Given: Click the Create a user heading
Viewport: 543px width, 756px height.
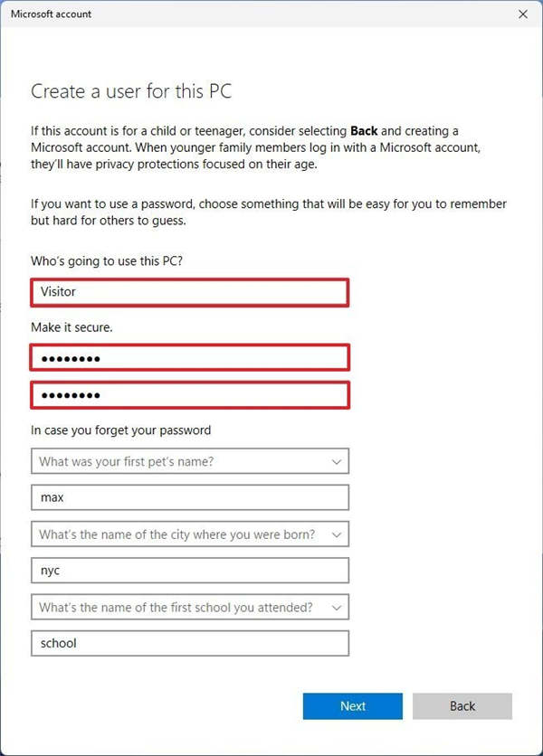Looking at the screenshot, I should pos(132,90).
